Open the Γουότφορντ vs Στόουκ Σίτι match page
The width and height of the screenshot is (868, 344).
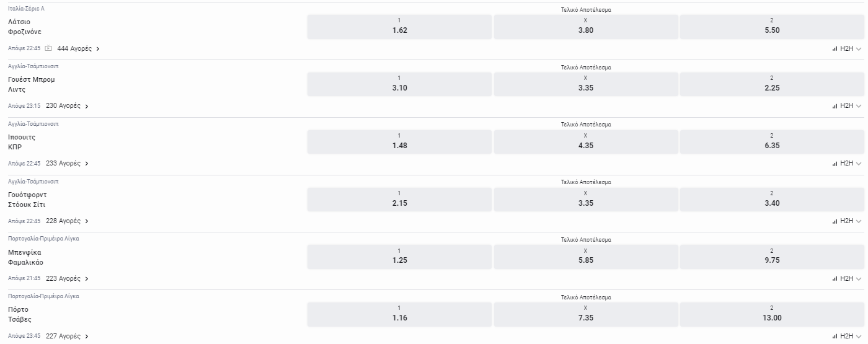pyautogui.click(x=27, y=200)
